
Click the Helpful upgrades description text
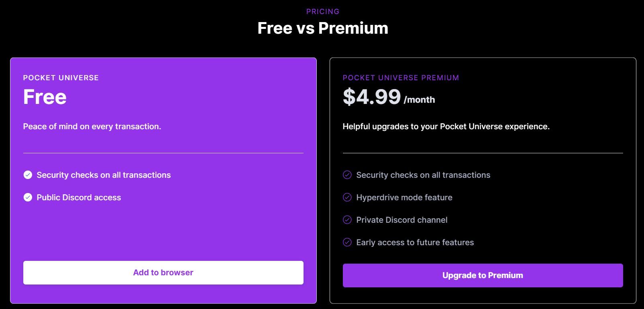446,127
